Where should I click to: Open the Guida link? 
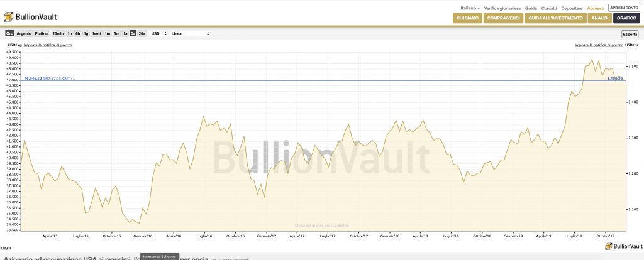point(531,8)
